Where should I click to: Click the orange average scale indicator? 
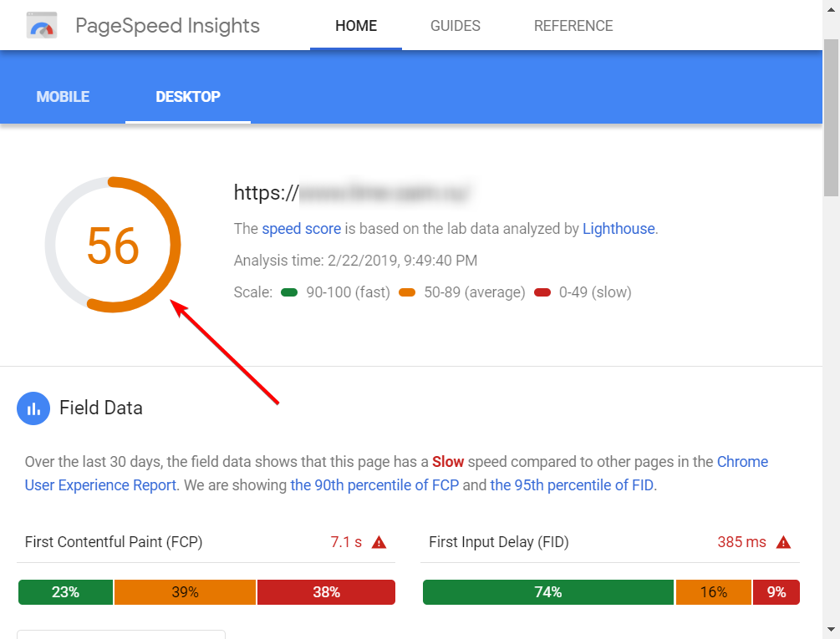click(x=407, y=292)
